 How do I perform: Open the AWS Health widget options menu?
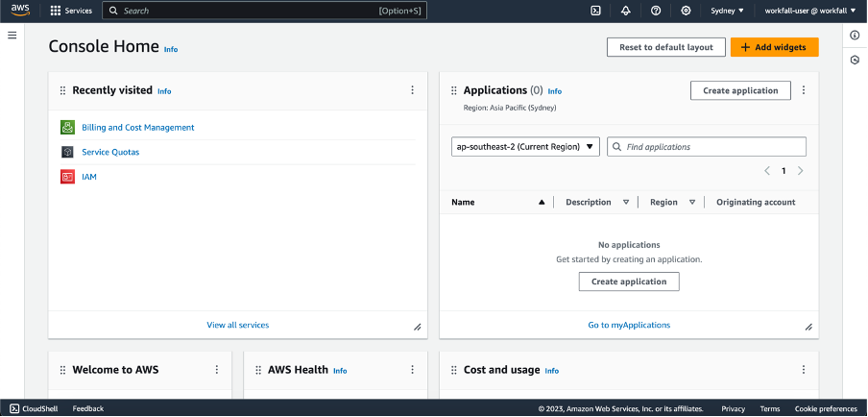click(413, 369)
